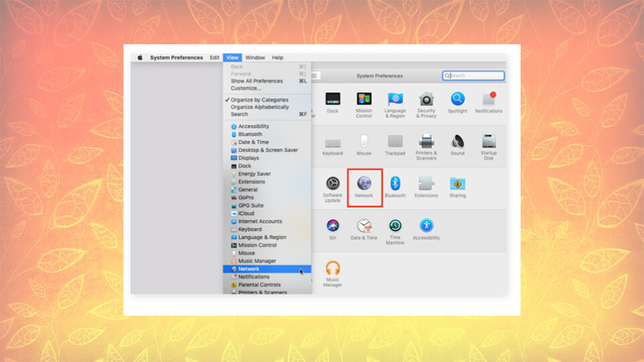Choose Mouse in View menu list
Screen dimensions: 644x362
(267, 253)
